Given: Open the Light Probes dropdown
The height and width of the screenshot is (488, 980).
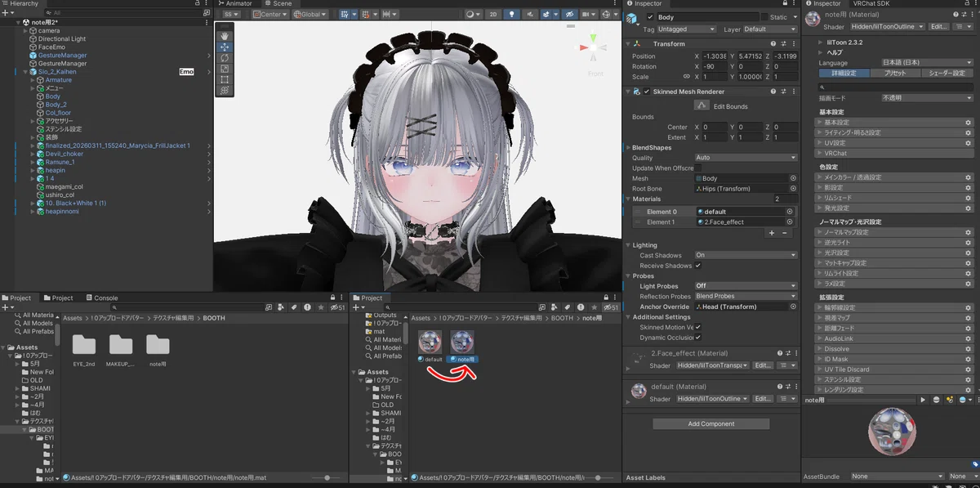Looking at the screenshot, I should point(746,286).
